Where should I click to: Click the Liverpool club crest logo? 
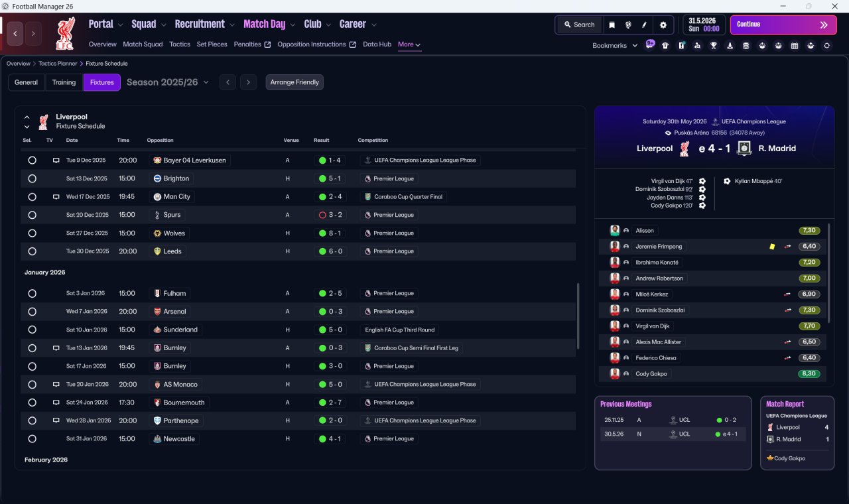(x=65, y=33)
